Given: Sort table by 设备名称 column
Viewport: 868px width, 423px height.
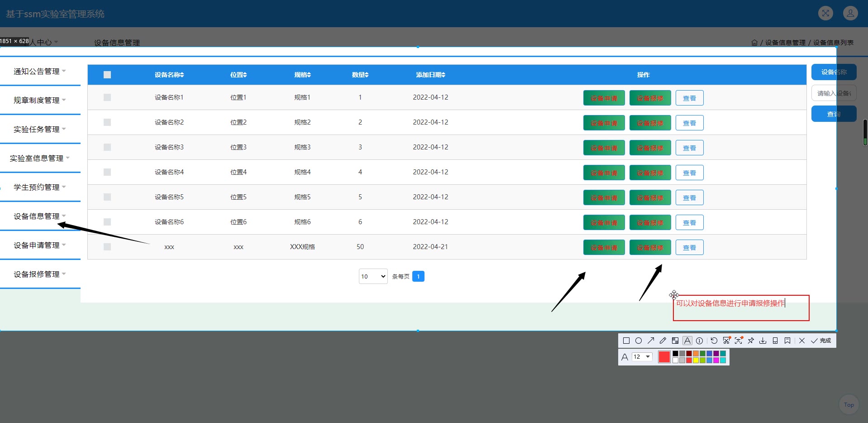Looking at the screenshot, I should [169, 75].
